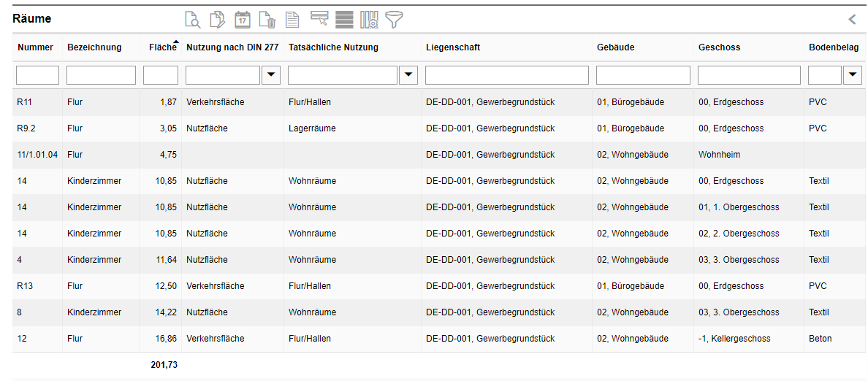
Task: Open the Nutzung nach DIN 277 filter dropdown
Action: click(271, 75)
